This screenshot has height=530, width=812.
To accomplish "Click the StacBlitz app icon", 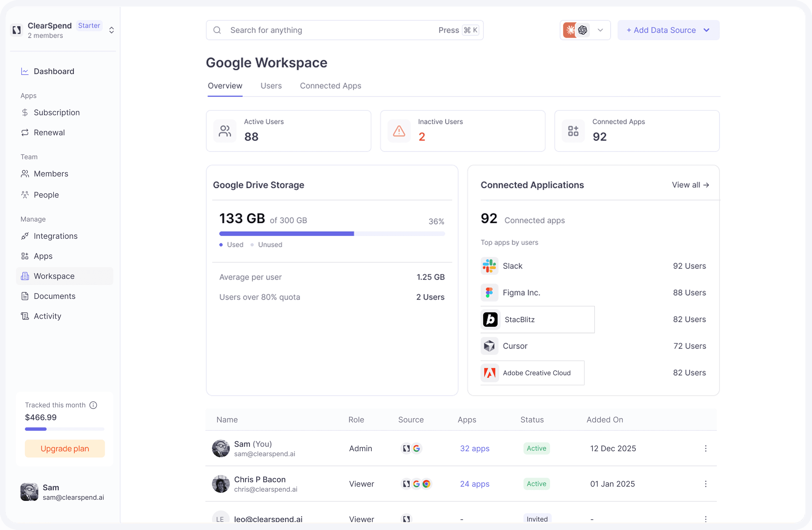I will point(490,319).
